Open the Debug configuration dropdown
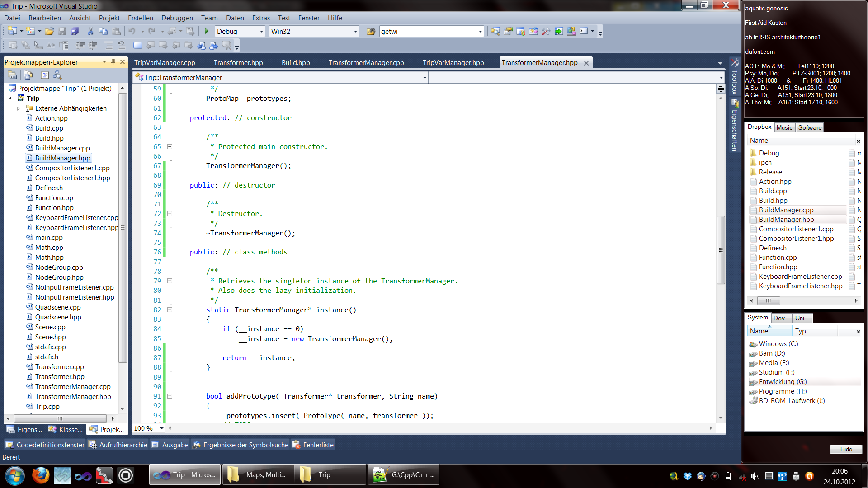The height and width of the screenshot is (488, 868). [261, 31]
